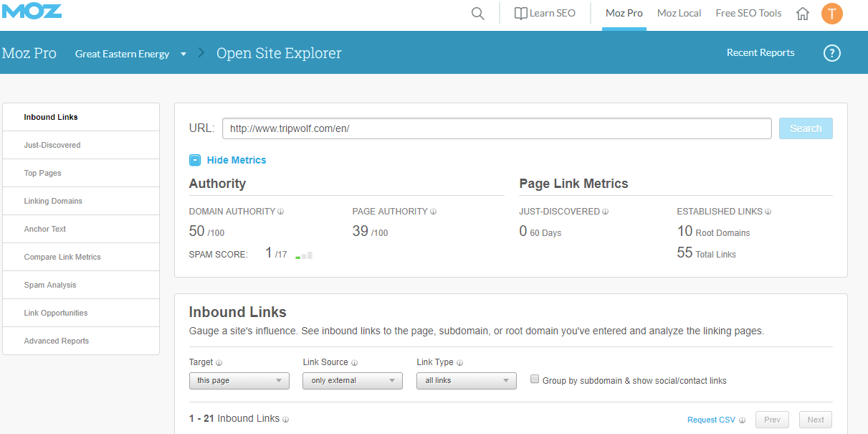Click the 10 Root Domains value
868x434 pixels.
(713, 231)
